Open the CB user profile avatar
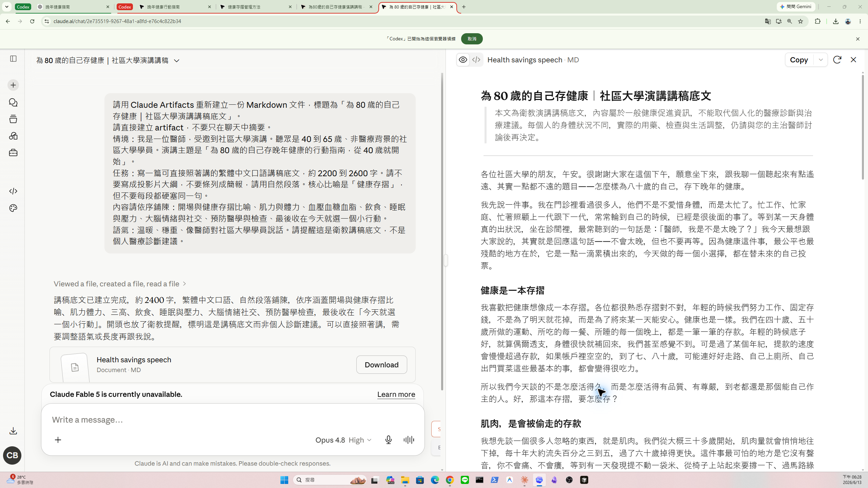868x488 pixels. [x=12, y=455]
